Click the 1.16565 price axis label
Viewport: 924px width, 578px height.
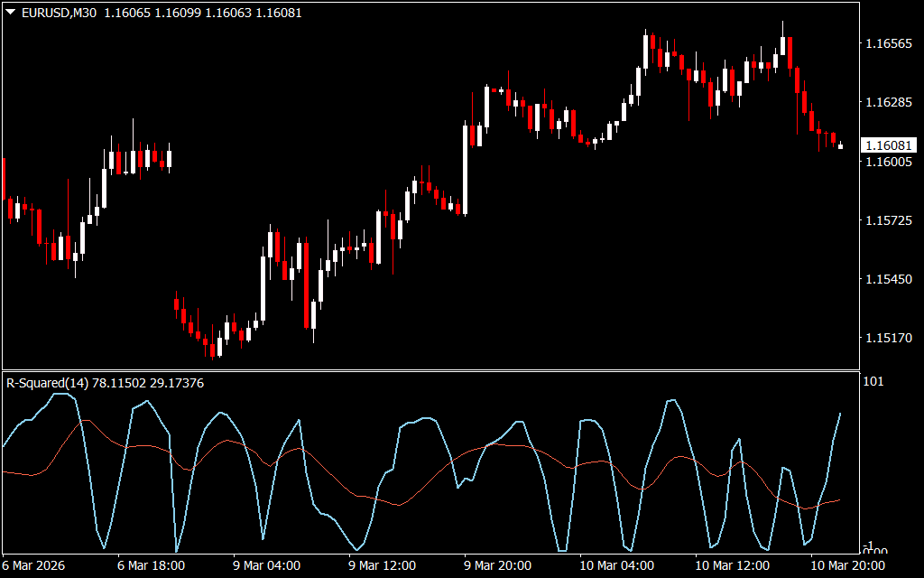(x=889, y=43)
